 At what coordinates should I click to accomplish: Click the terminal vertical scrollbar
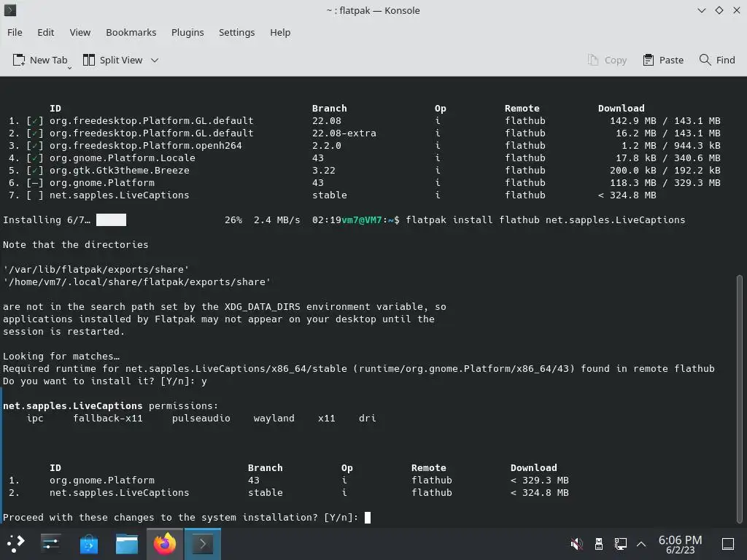click(740, 398)
